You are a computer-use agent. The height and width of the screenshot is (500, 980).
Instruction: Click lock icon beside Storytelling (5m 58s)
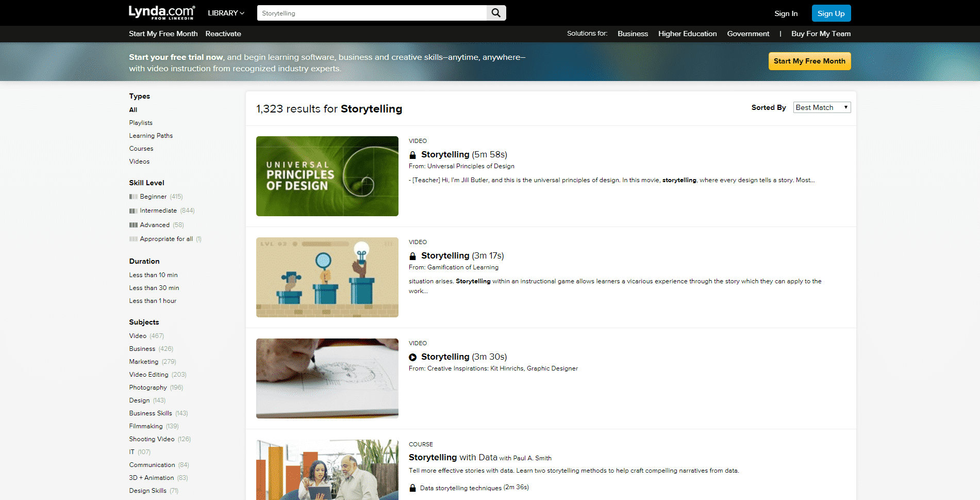point(412,155)
